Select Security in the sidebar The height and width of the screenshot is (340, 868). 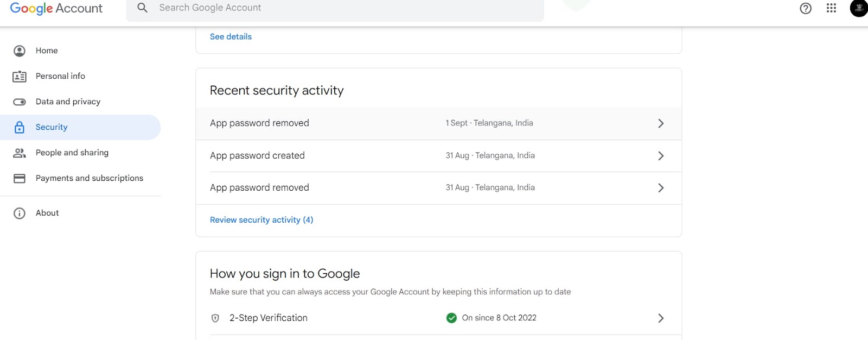pos(80,127)
